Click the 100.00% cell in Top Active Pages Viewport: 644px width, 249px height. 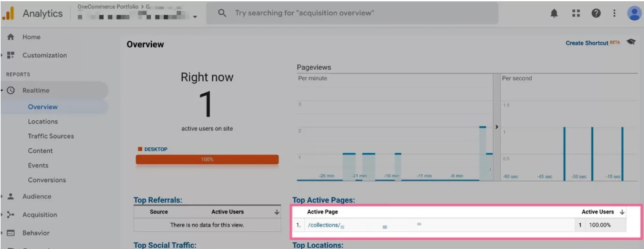pyautogui.click(x=599, y=224)
